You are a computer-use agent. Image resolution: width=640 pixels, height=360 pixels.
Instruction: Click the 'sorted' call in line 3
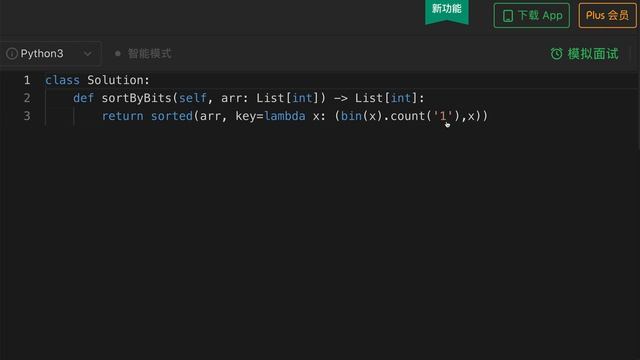(x=171, y=116)
